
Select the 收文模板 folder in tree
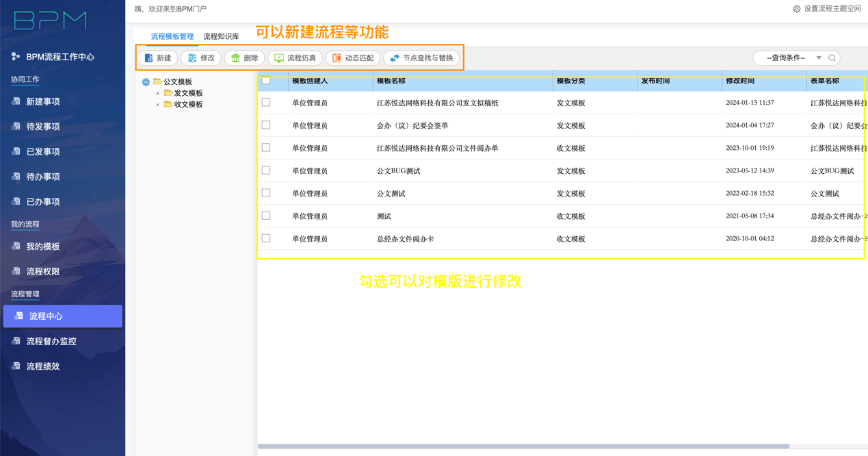point(187,105)
